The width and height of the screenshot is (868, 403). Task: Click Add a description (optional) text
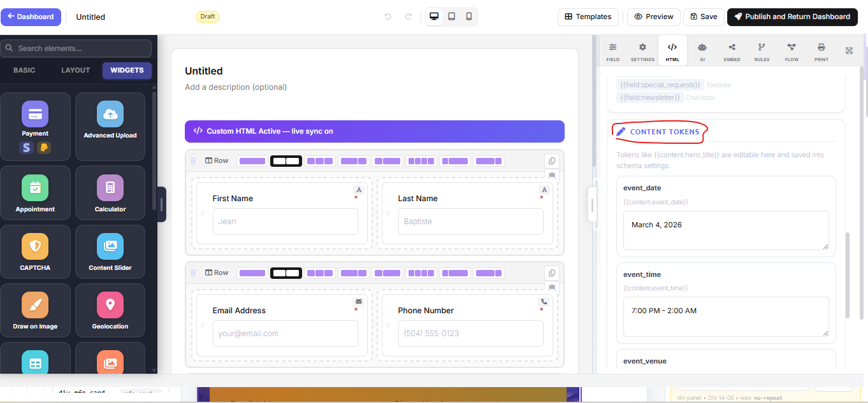point(236,87)
